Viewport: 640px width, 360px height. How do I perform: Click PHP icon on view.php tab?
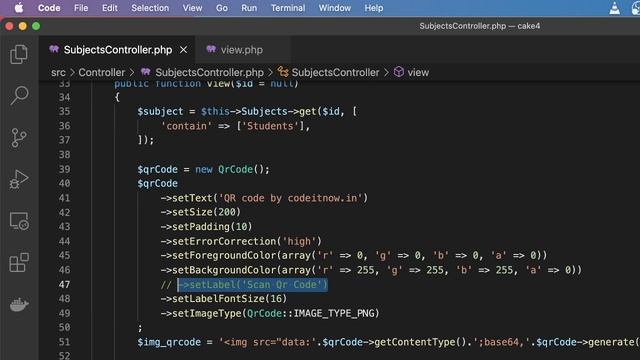211,49
